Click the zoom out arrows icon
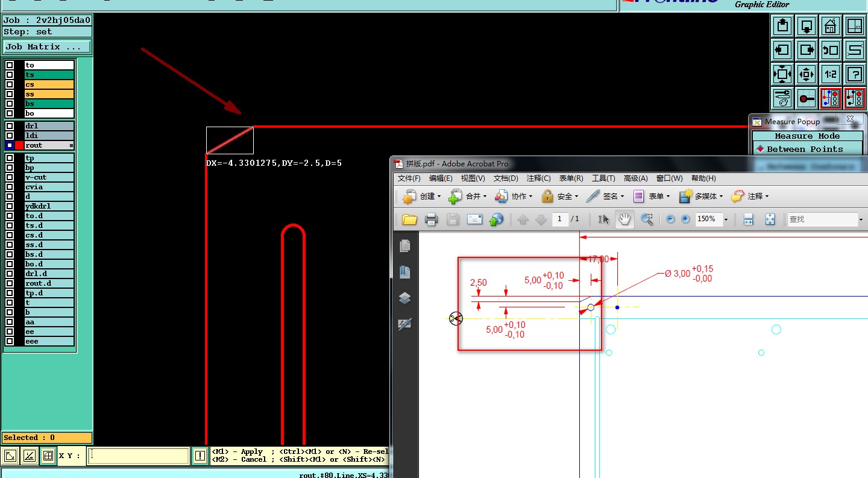868x478 pixels. (x=807, y=74)
